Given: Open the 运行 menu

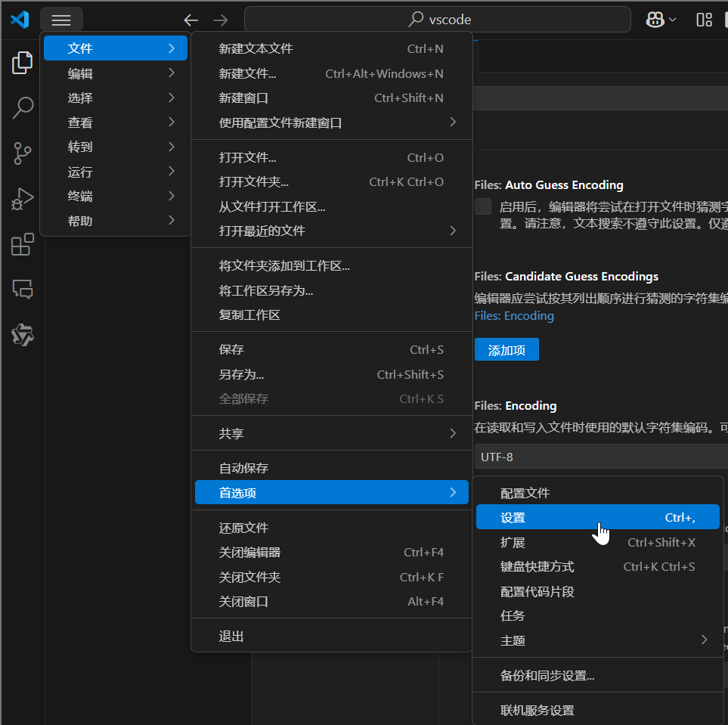Looking at the screenshot, I should (x=116, y=172).
